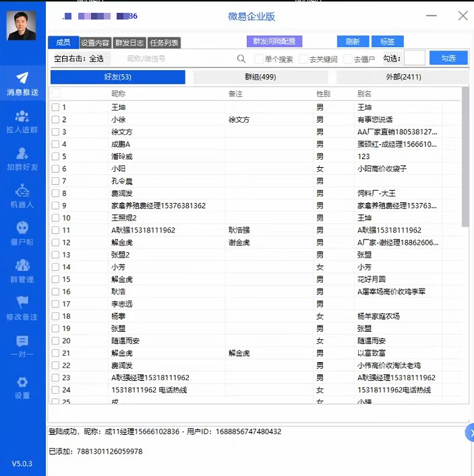
Task: Open the 机器人 robot icon
Action: pyautogui.click(x=22, y=191)
